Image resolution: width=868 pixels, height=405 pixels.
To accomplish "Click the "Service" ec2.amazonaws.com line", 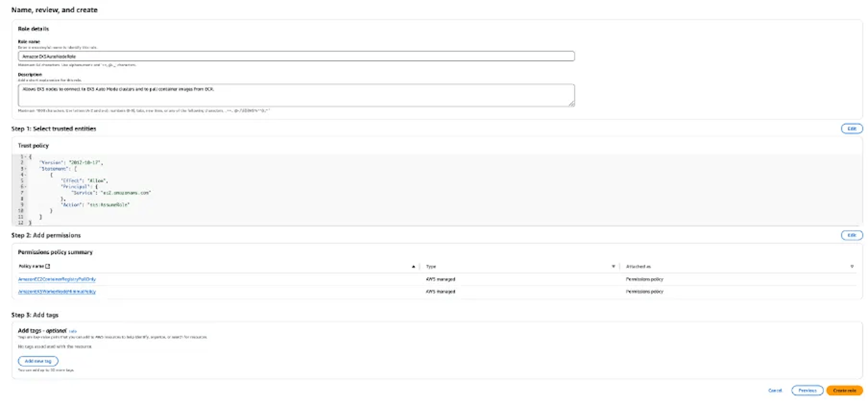I will point(111,193).
